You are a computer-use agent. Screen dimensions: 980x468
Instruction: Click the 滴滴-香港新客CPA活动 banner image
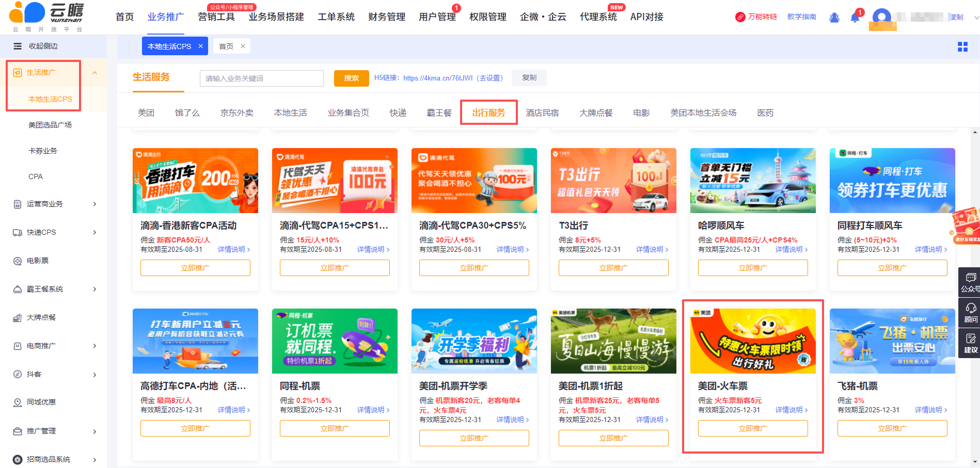(x=195, y=181)
